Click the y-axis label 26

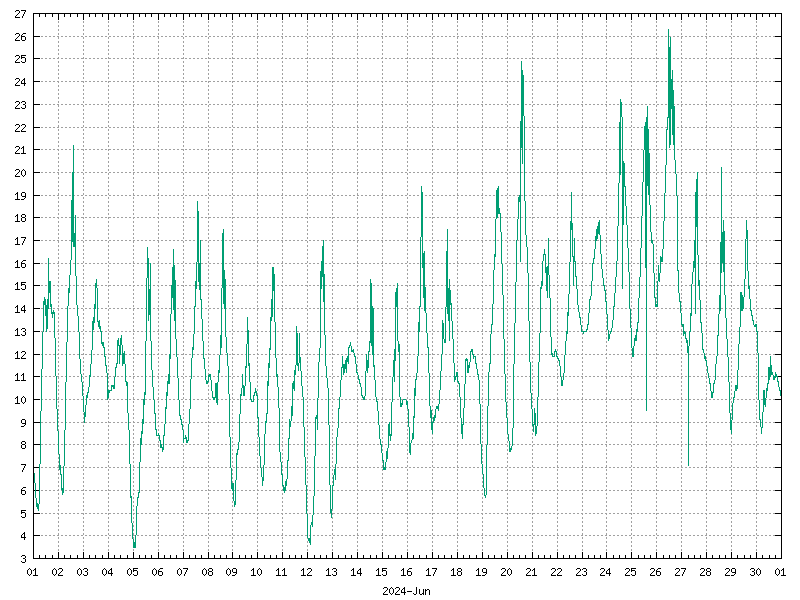pyautogui.click(x=20, y=37)
